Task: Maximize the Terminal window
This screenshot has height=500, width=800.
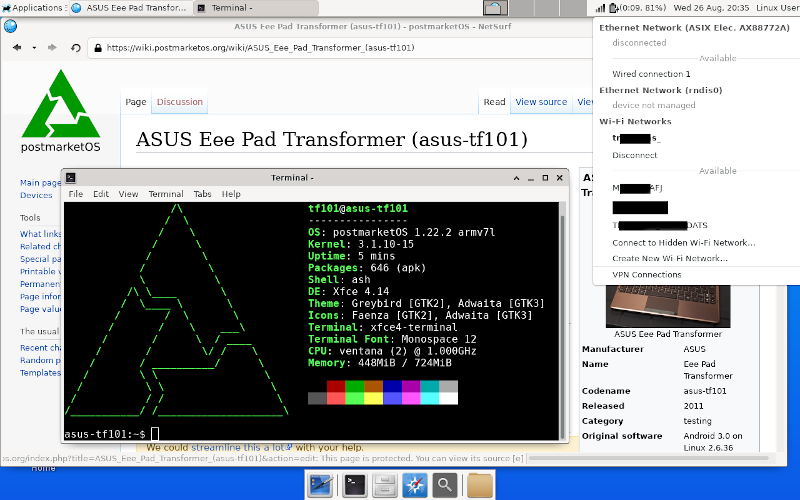Action: click(x=545, y=178)
